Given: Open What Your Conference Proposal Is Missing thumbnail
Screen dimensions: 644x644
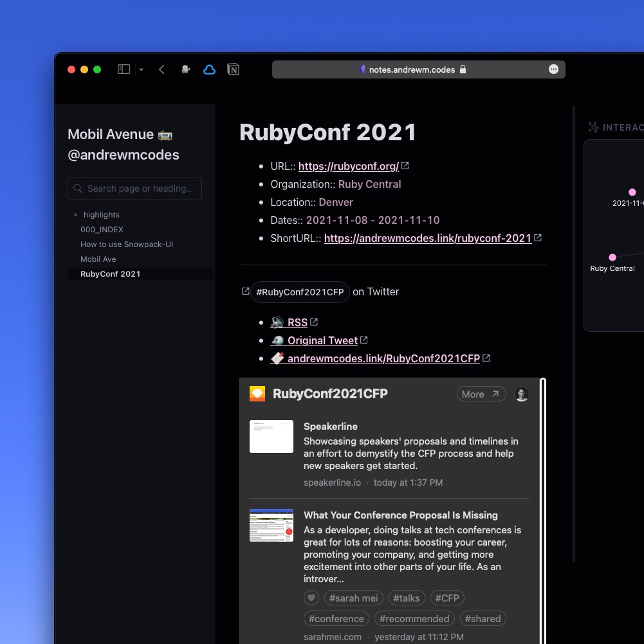Looking at the screenshot, I should pos(271,526).
